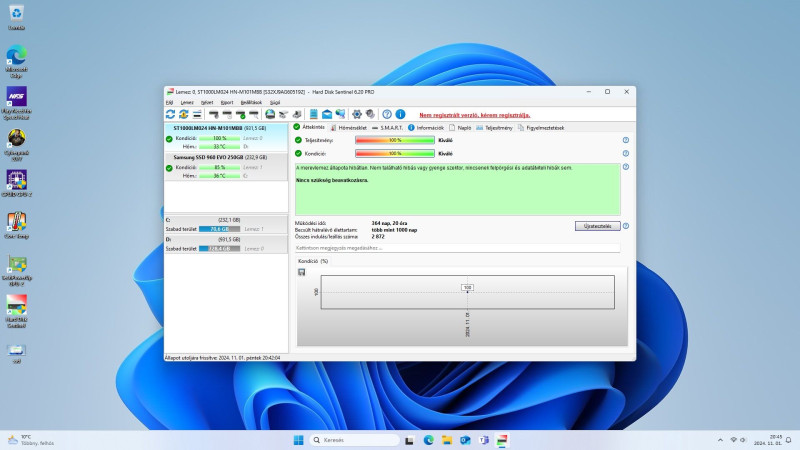This screenshot has width=800, height=450.
Task: Click disk icon with green checkmark in toolbar
Action: click(x=240, y=115)
